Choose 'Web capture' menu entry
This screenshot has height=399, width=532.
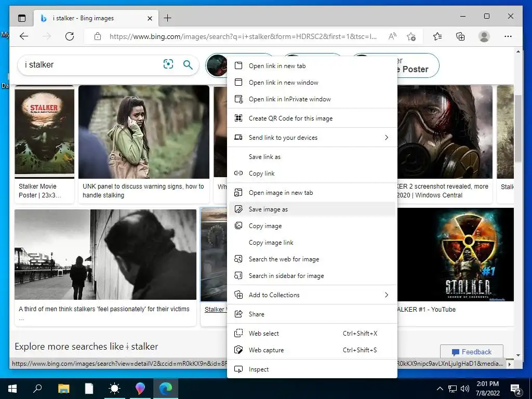(x=312, y=350)
